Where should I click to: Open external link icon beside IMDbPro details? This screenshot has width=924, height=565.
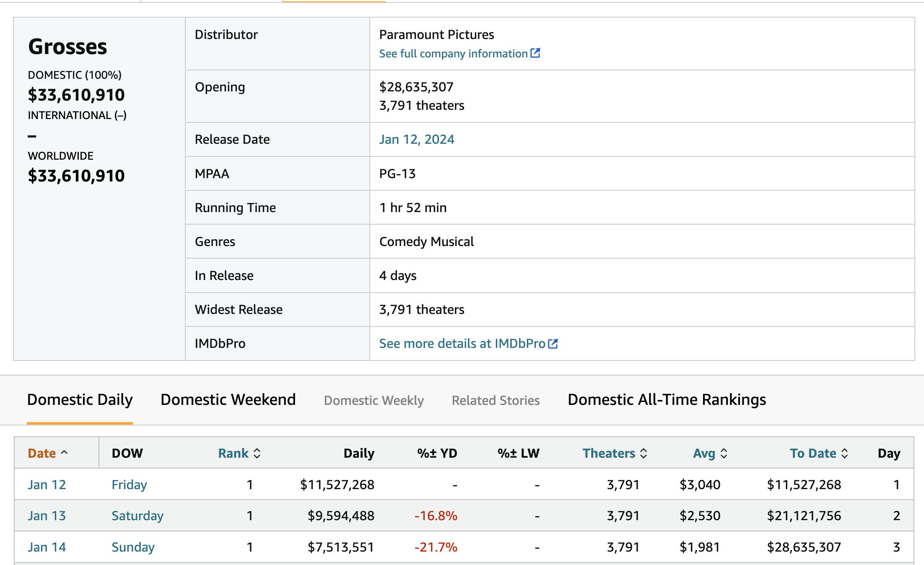click(x=553, y=344)
